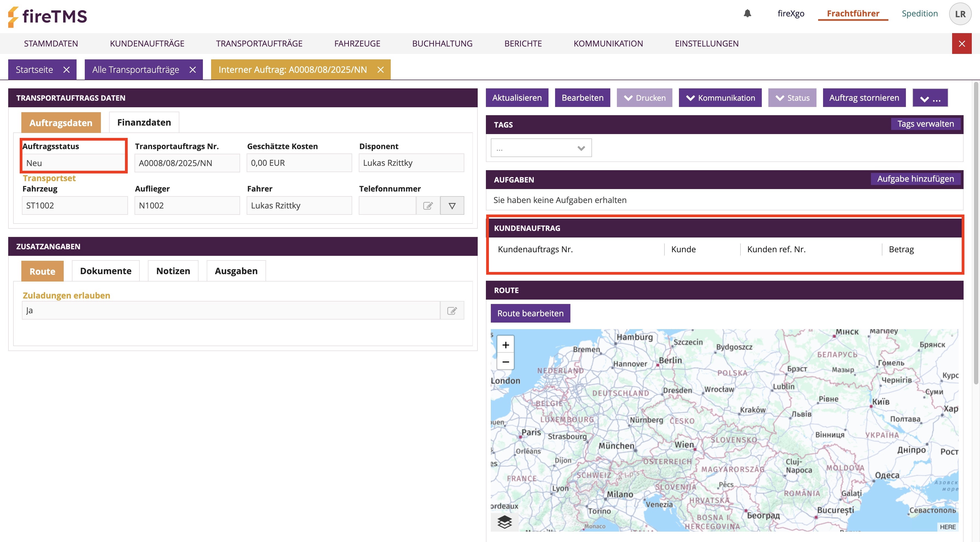Viewport: 980px width, 542px height.
Task: Click the Kundenauftrags Nr. column header
Action: click(x=535, y=249)
